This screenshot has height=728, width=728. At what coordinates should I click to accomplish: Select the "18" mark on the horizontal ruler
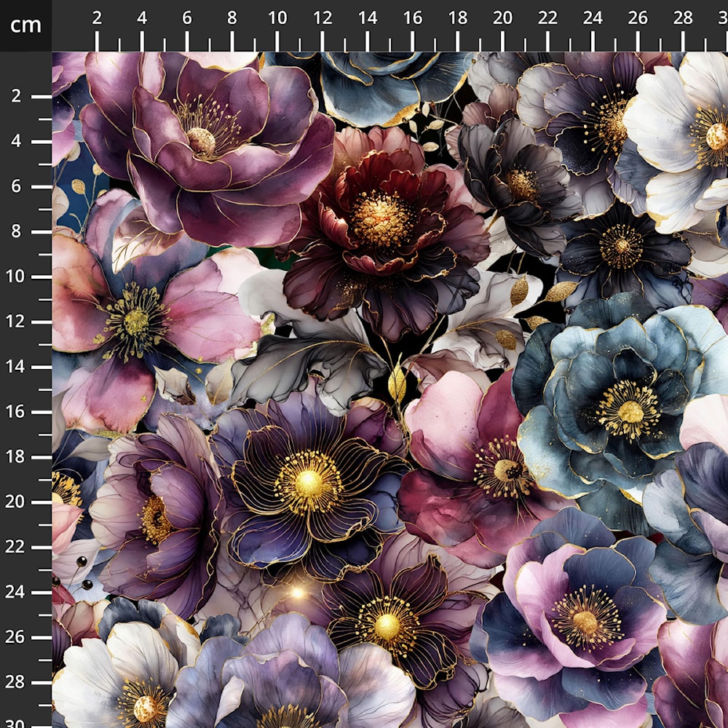pyautogui.click(x=457, y=18)
